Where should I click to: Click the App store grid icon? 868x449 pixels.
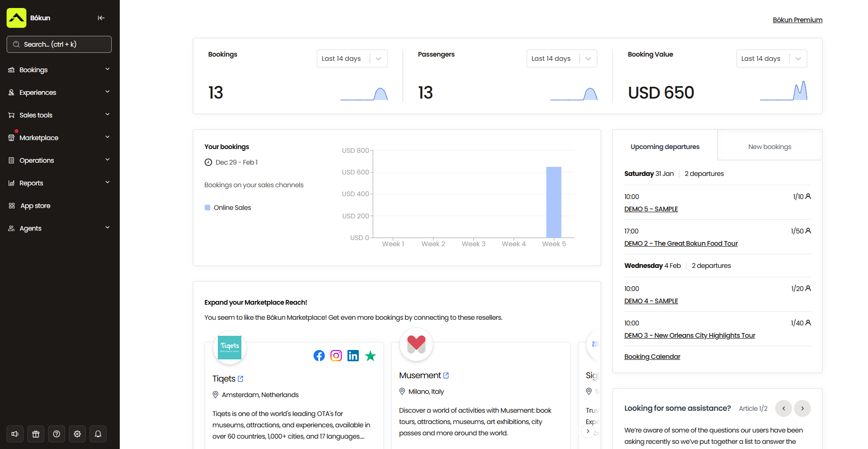[x=11, y=206]
